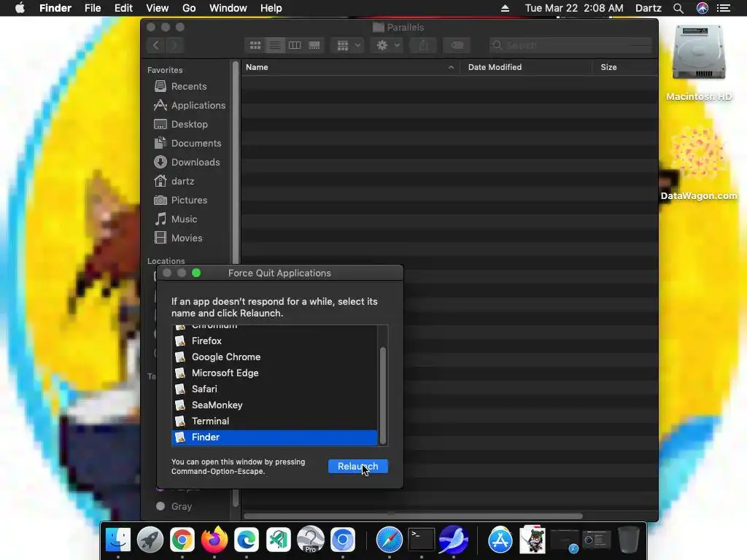
Task: Switch Finder to icon view
Action: 255,45
